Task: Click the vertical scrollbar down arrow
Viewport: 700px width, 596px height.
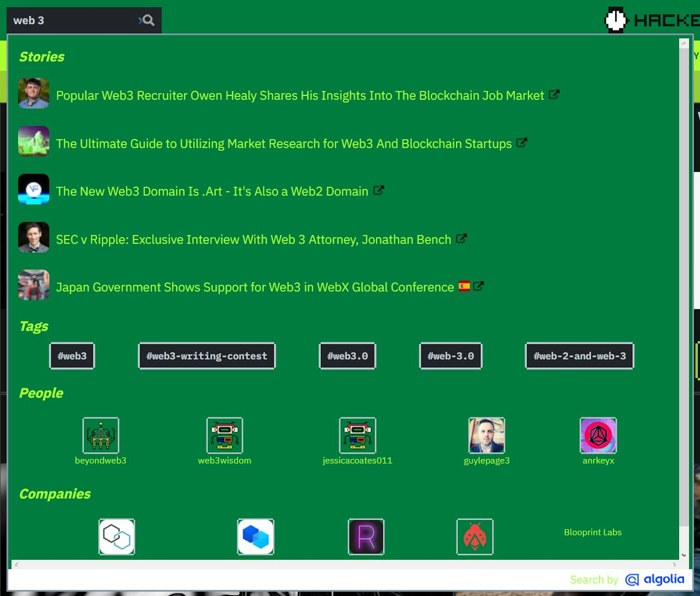Action: pyautogui.click(x=684, y=555)
